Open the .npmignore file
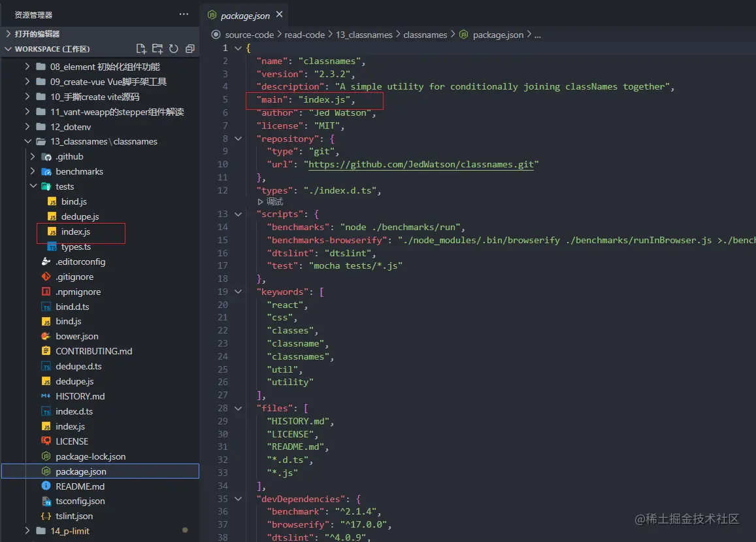Screen dimensions: 756x542 (x=78, y=292)
